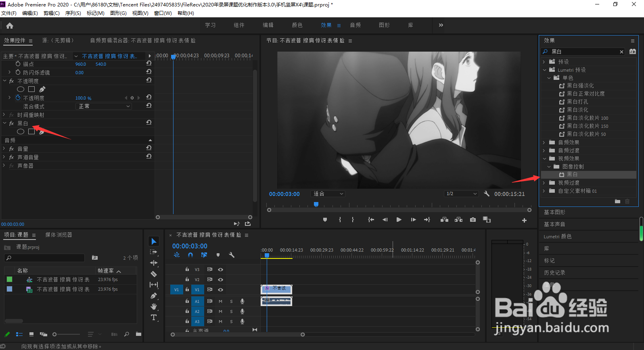
Task: Open the button editor plus icon
Action: point(524,220)
